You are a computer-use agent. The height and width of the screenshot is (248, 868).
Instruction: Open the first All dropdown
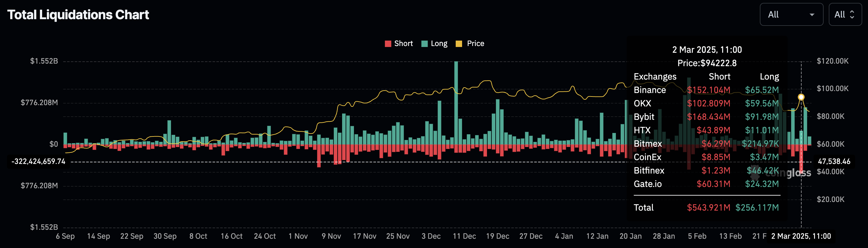click(x=790, y=14)
